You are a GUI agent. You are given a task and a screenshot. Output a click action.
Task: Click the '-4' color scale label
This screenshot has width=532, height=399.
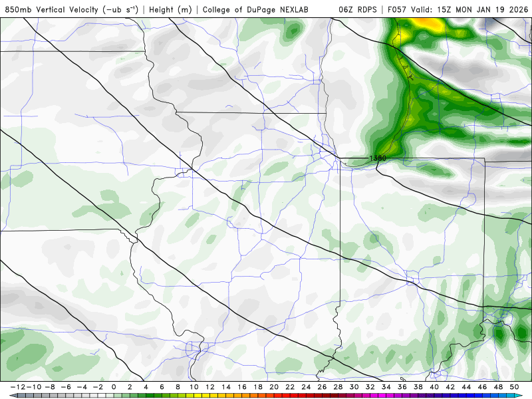point(82,387)
